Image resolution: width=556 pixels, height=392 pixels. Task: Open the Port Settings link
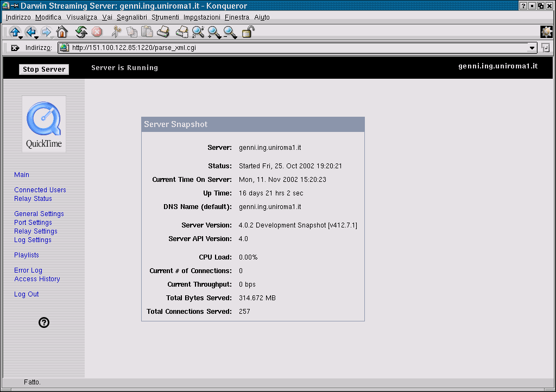click(x=33, y=223)
